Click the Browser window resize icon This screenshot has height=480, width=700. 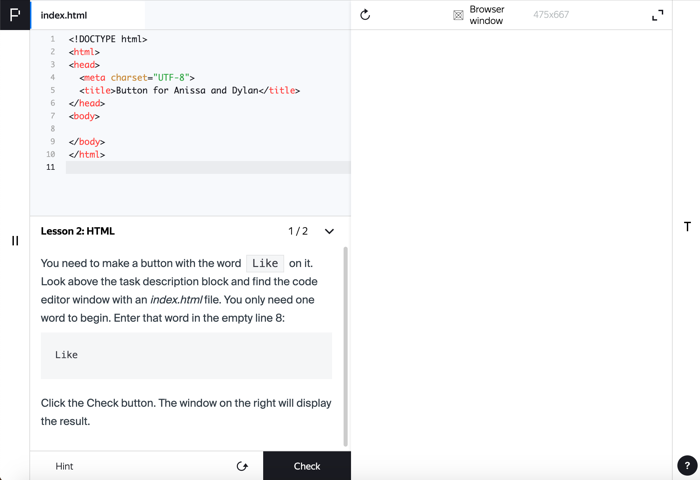point(458,15)
